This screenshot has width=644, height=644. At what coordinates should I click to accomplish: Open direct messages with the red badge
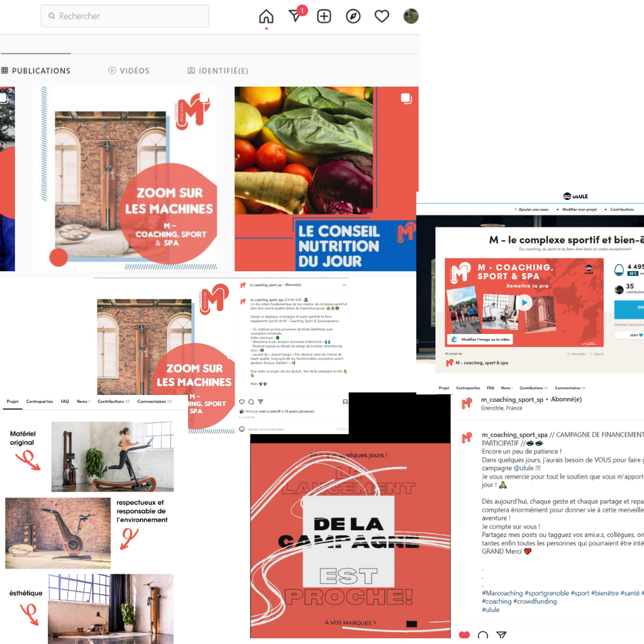pos(297,14)
